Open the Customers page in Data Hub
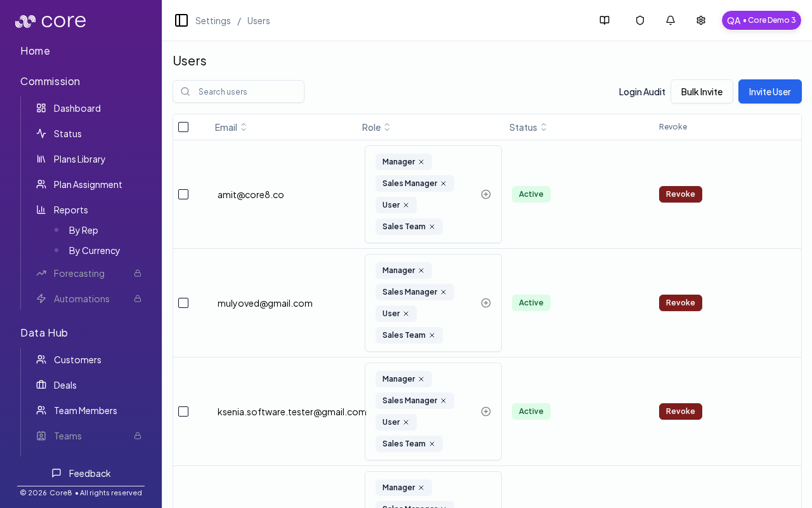Screen dimensions: 812x508 click(77, 359)
